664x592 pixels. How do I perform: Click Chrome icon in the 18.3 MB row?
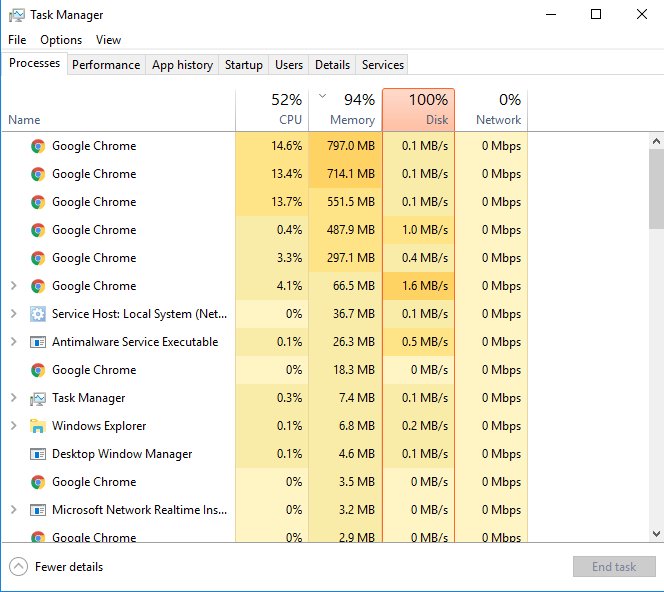[38, 370]
